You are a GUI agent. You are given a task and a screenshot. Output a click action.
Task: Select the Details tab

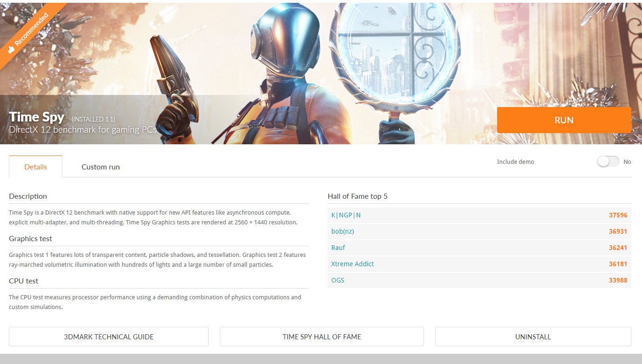point(35,167)
